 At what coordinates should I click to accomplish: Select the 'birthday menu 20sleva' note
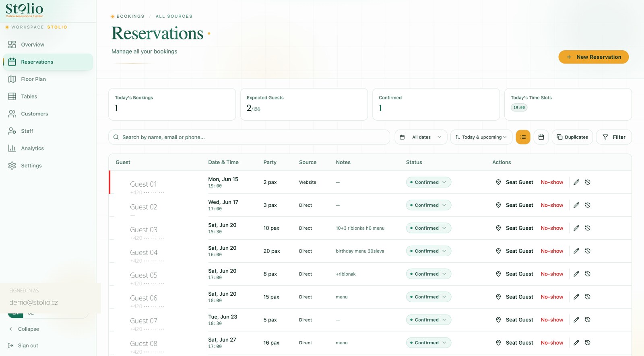360,251
